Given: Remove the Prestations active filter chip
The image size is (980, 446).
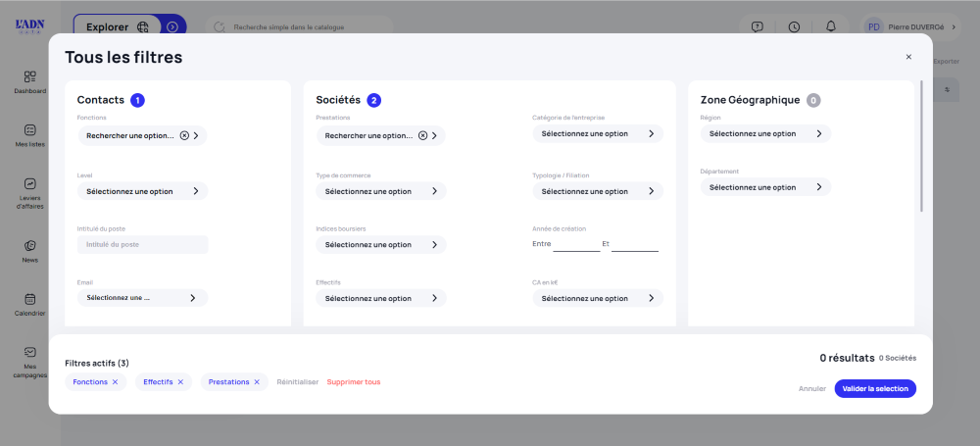Looking at the screenshot, I should point(257,382).
